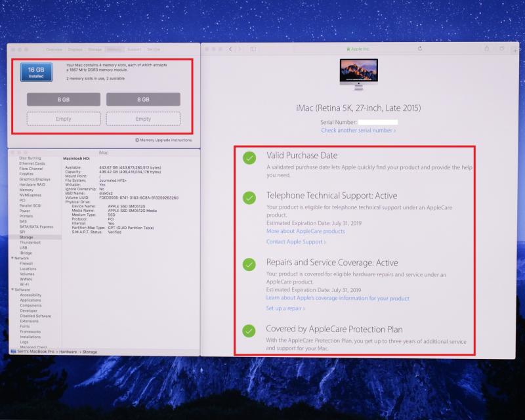
Task: Select Firewall under Network
Action: (26, 263)
